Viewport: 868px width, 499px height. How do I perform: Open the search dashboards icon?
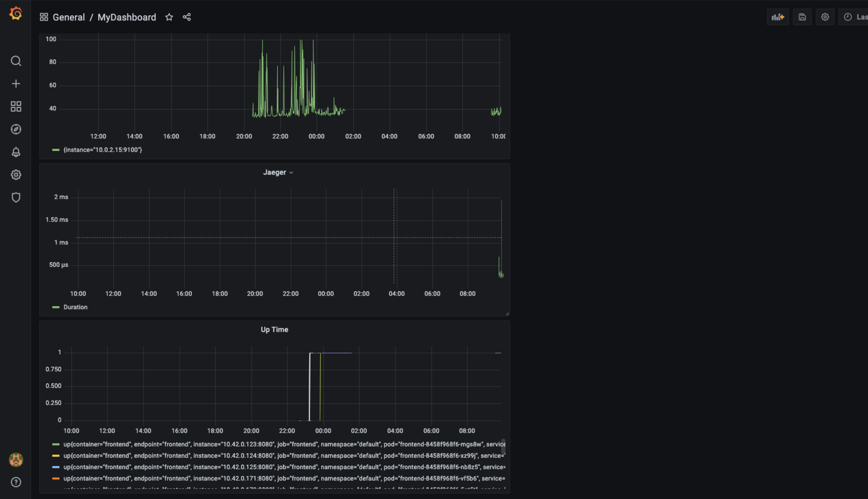pyautogui.click(x=16, y=61)
